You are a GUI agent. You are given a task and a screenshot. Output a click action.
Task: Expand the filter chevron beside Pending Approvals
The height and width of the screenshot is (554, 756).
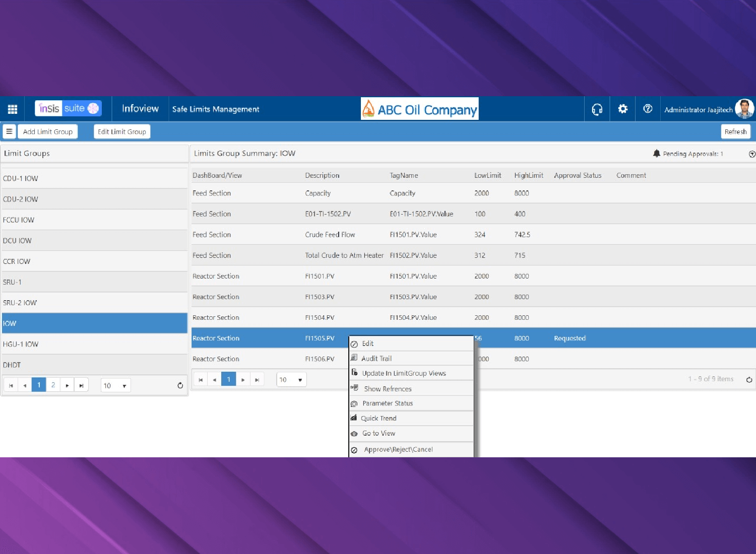[x=751, y=154]
